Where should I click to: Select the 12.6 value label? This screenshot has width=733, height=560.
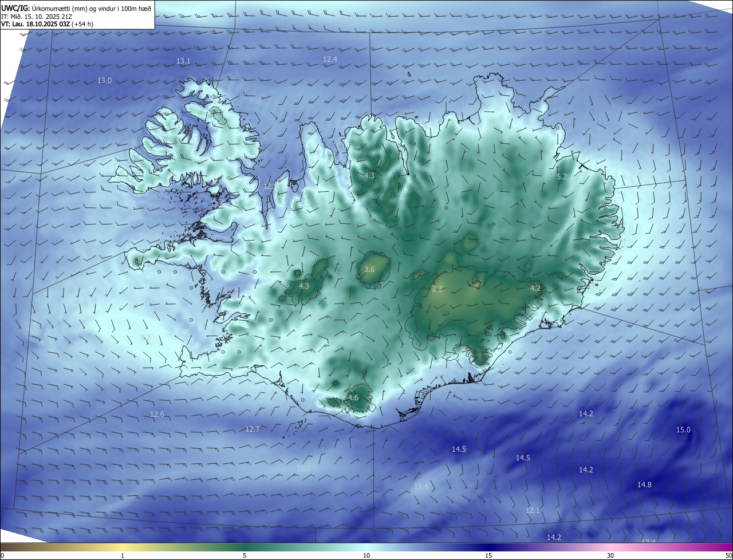click(157, 415)
